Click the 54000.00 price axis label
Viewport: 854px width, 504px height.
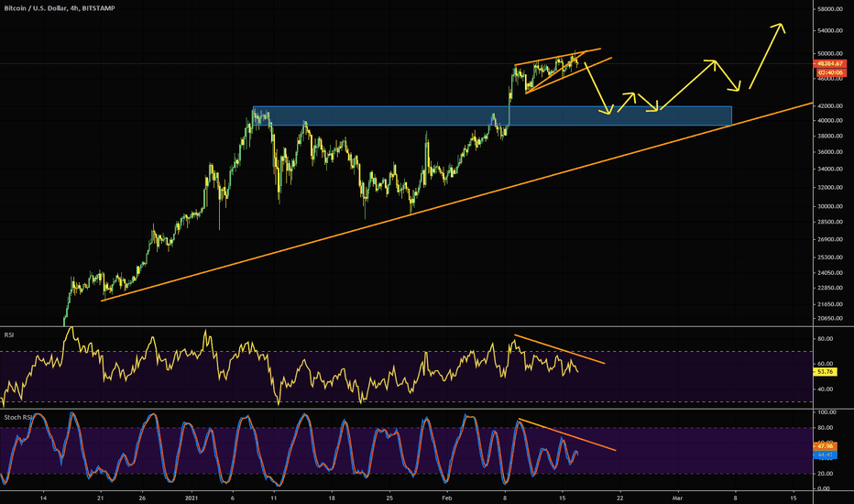tap(830, 30)
